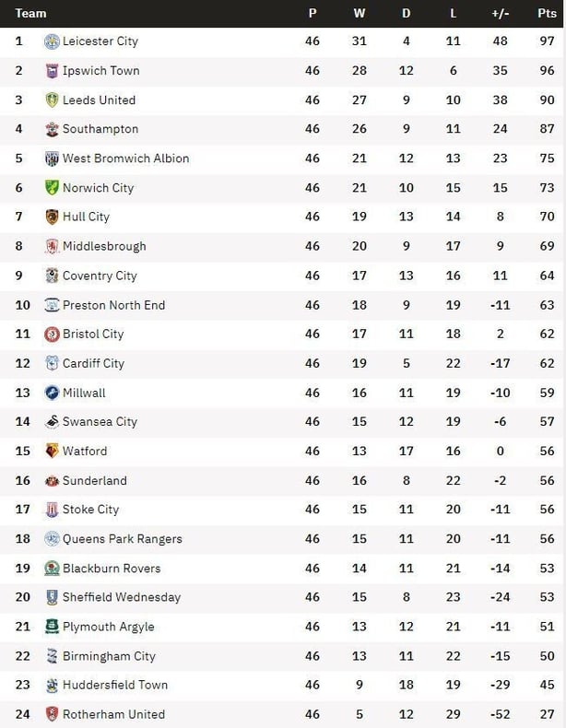566x728 pixels.
Task: Sort table by Pts column header
Action: pos(547,14)
